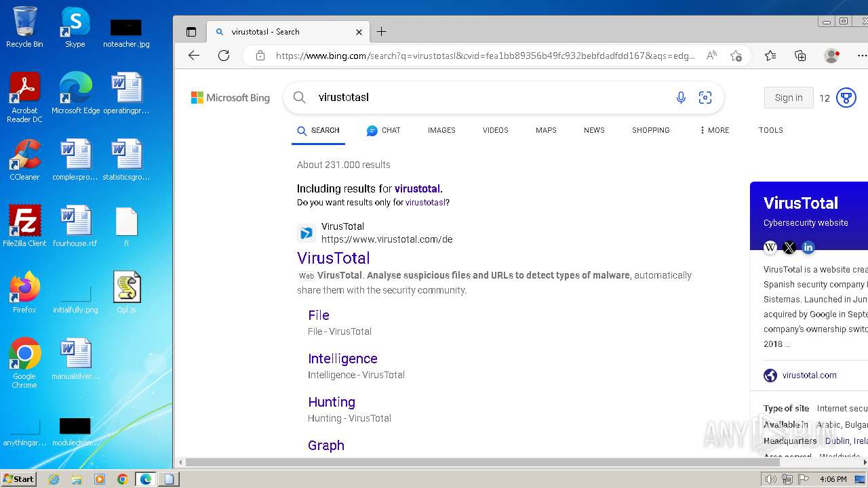Screen dimensions: 868x488
Task: Open the Intelligence sublink result
Action: [x=342, y=359]
